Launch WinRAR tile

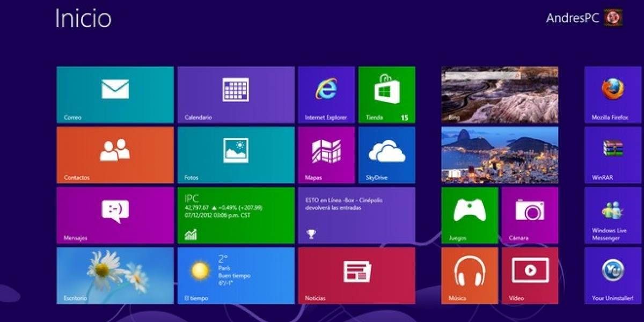[x=612, y=155]
